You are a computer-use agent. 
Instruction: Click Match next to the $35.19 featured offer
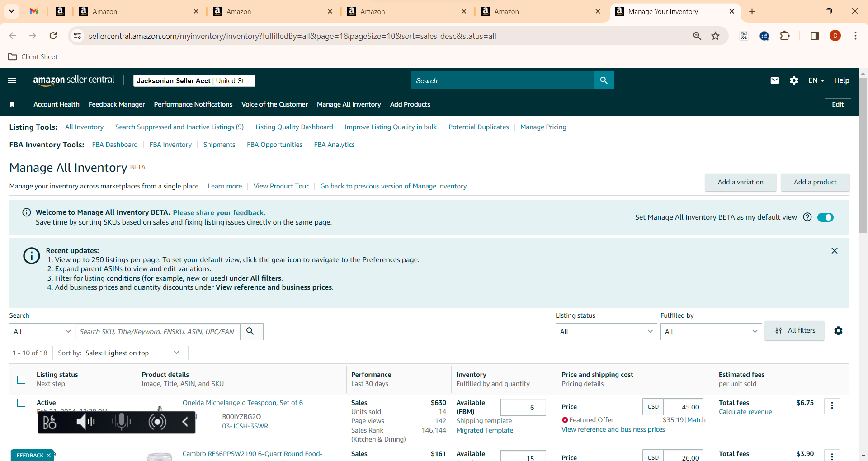click(696, 420)
